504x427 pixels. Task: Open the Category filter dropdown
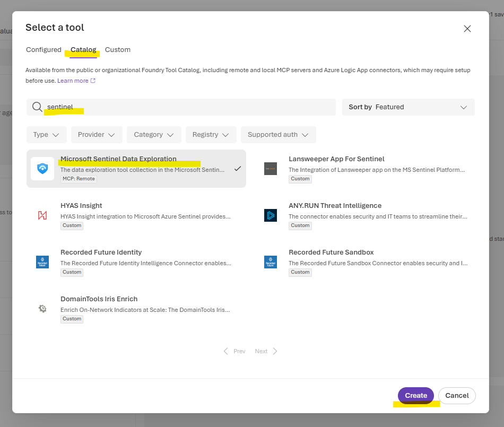click(154, 135)
